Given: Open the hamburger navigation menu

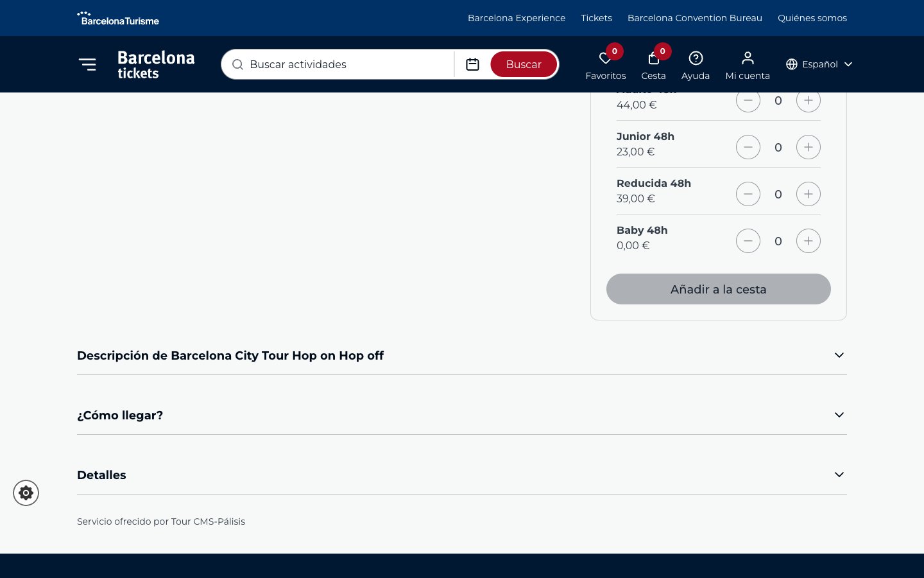Looking at the screenshot, I should coord(87,64).
